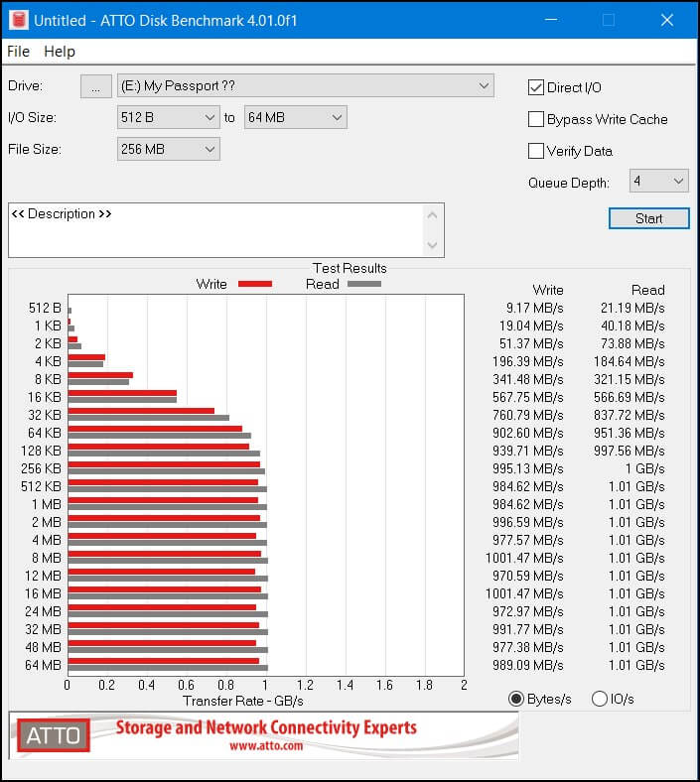The image size is (700, 782).
Task: Click the Test Results heading
Action: coord(350,268)
